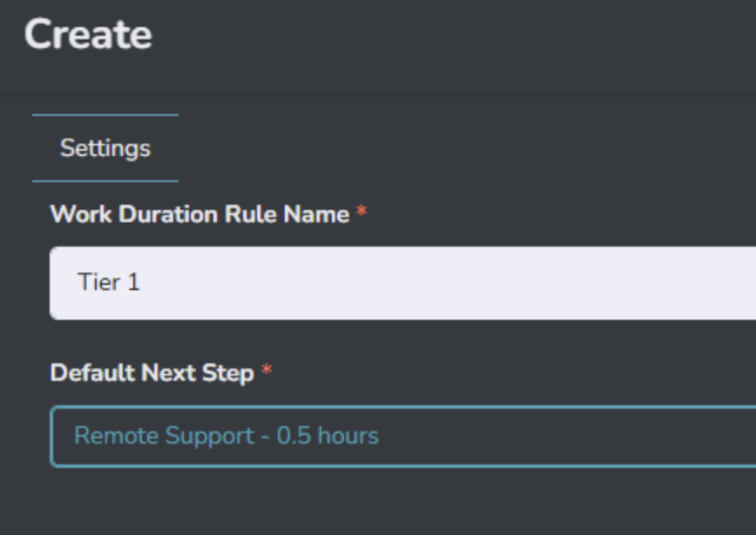Screen dimensions: 756x535
Task: Click the required marker after Rule Name
Action: point(361,213)
